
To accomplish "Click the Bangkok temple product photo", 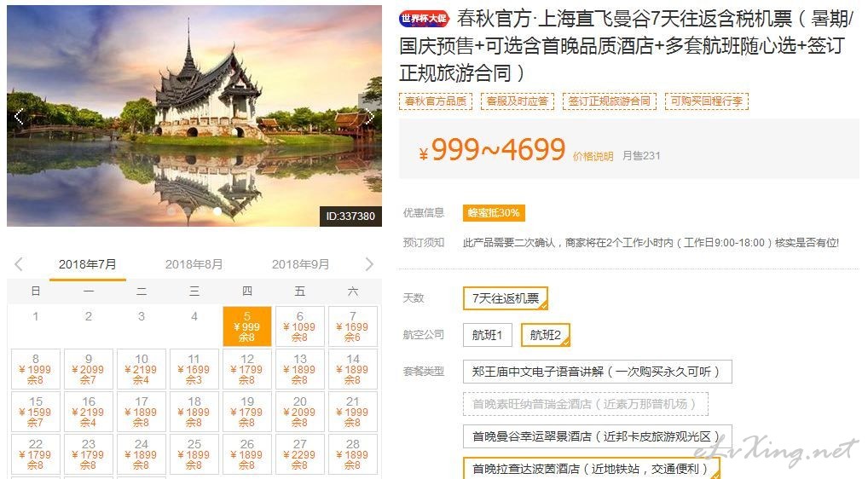I will [194, 116].
